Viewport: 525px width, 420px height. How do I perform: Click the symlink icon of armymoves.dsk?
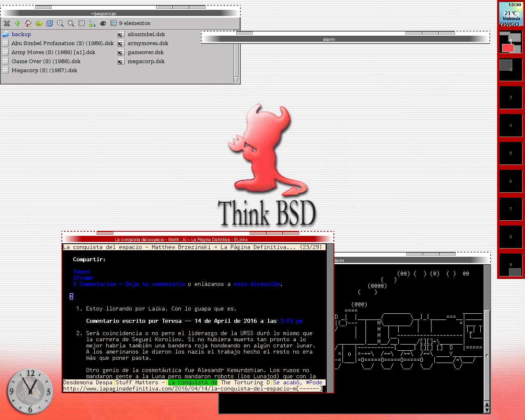121,43
